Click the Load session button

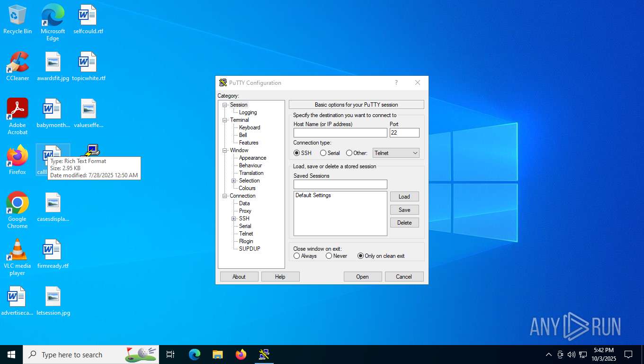(x=404, y=197)
